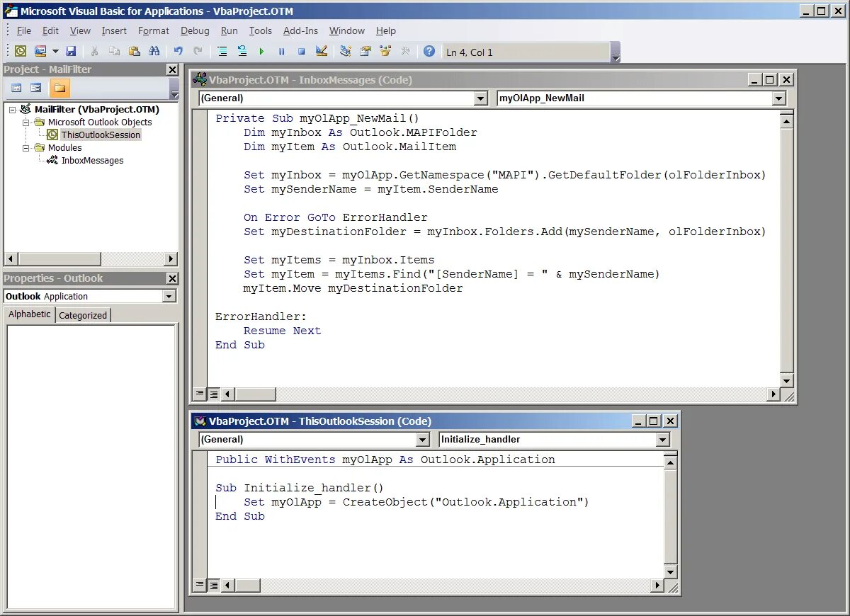The width and height of the screenshot is (850, 616).
Task: Open the View menu
Action: point(80,30)
